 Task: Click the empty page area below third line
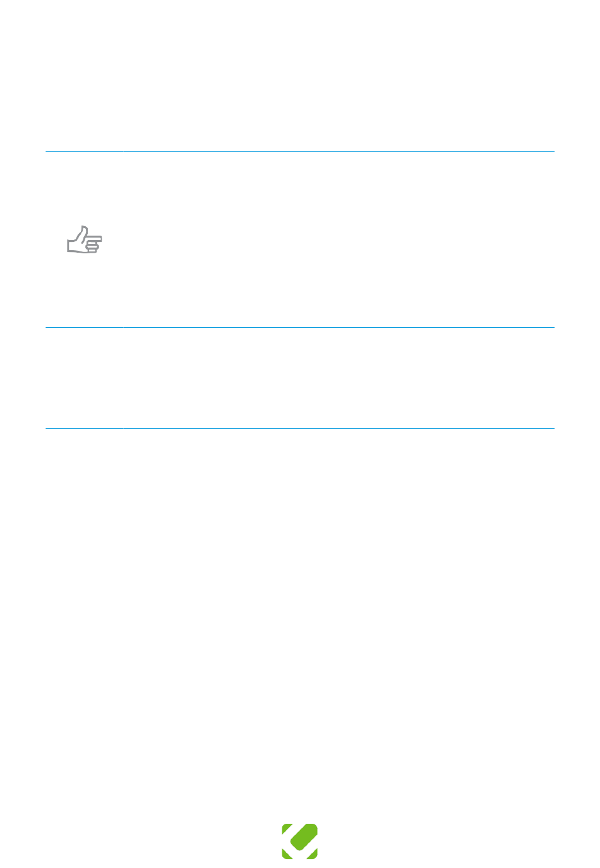pos(300,619)
